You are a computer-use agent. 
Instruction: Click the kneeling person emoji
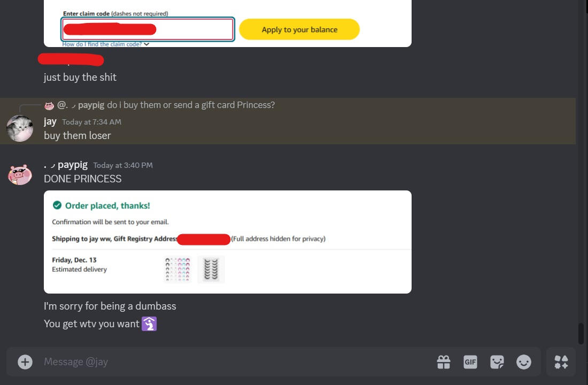pos(149,324)
